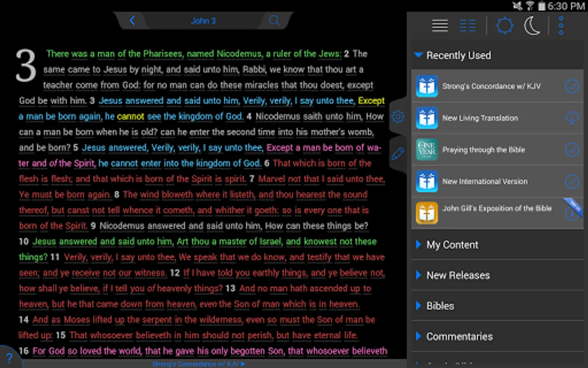Expand the New Releases section
Viewport: 588px width, 368px height.
coord(497,275)
